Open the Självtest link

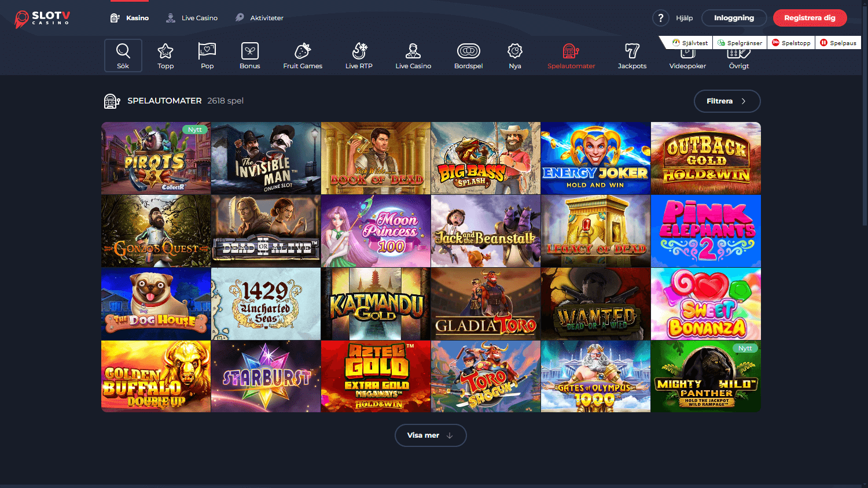pos(690,43)
